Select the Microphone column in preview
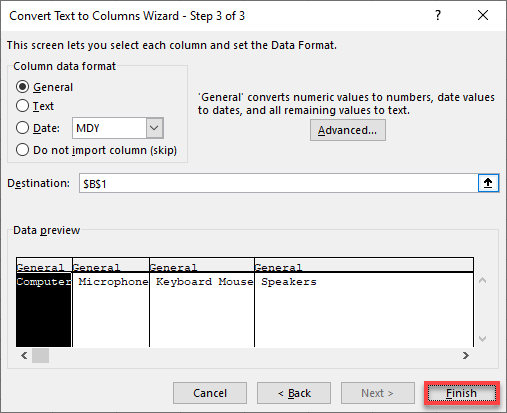507x413 pixels. [x=111, y=302]
